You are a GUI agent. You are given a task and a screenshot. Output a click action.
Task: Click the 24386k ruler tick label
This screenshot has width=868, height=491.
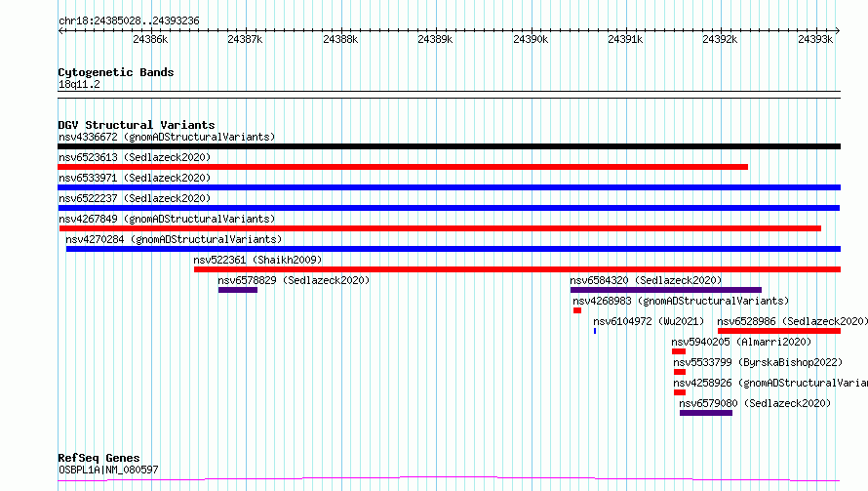point(150,39)
